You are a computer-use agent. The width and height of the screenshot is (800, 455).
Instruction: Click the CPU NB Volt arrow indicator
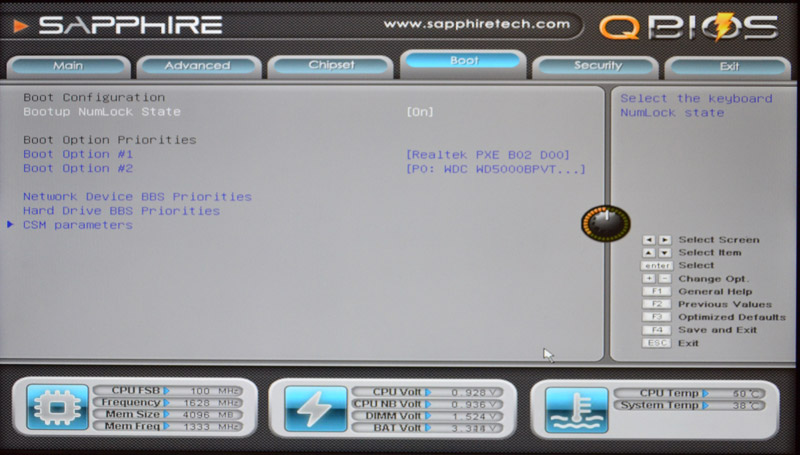click(x=428, y=404)
